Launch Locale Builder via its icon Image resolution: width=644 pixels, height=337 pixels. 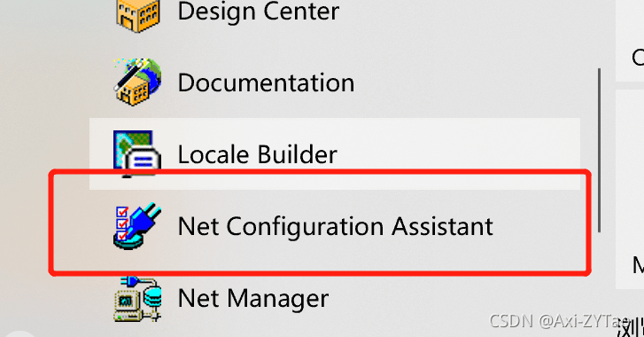137,153
